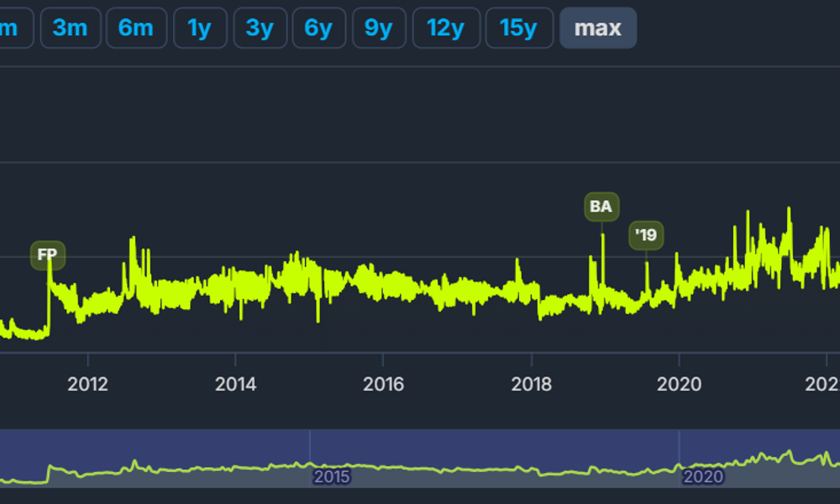840x504 pixels.
Task: Choose the 3y range option
Action: pos(260,29)
